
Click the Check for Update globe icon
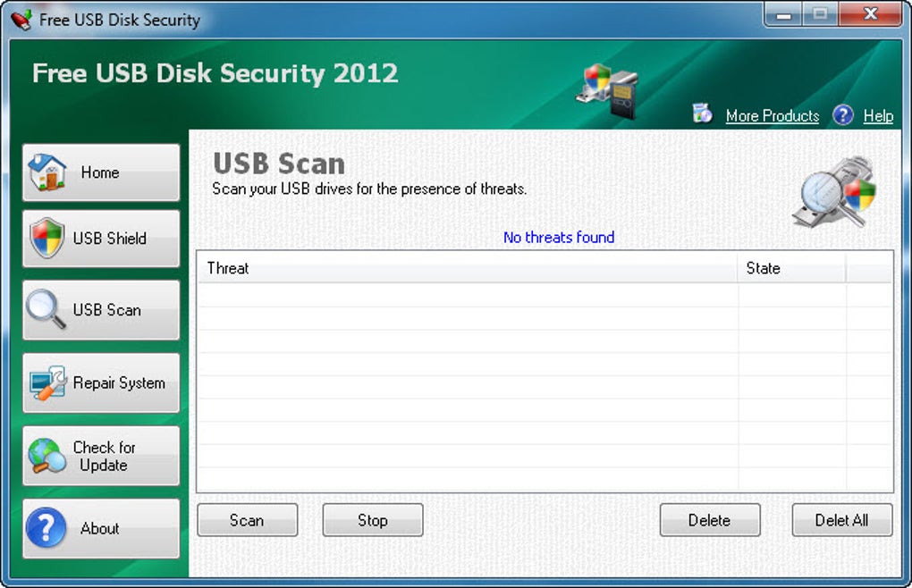[46, 456]
